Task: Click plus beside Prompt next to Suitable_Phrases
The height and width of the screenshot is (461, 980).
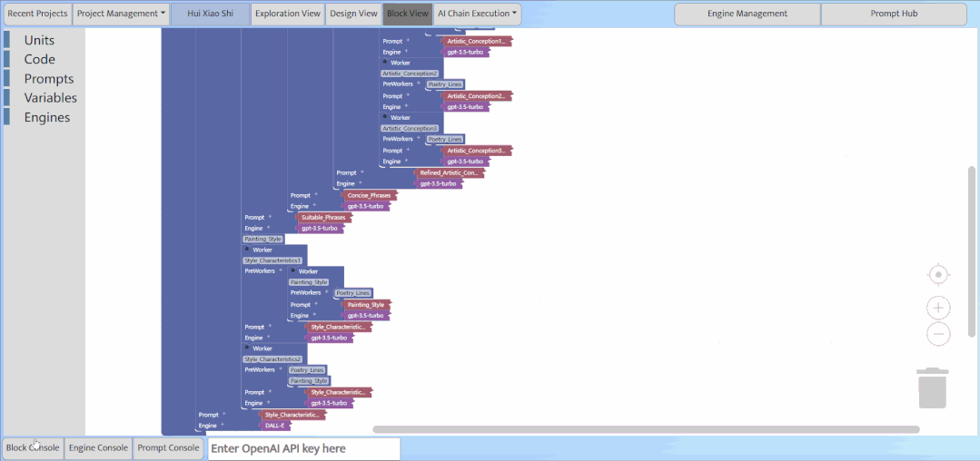Action: tap(270, 218)
